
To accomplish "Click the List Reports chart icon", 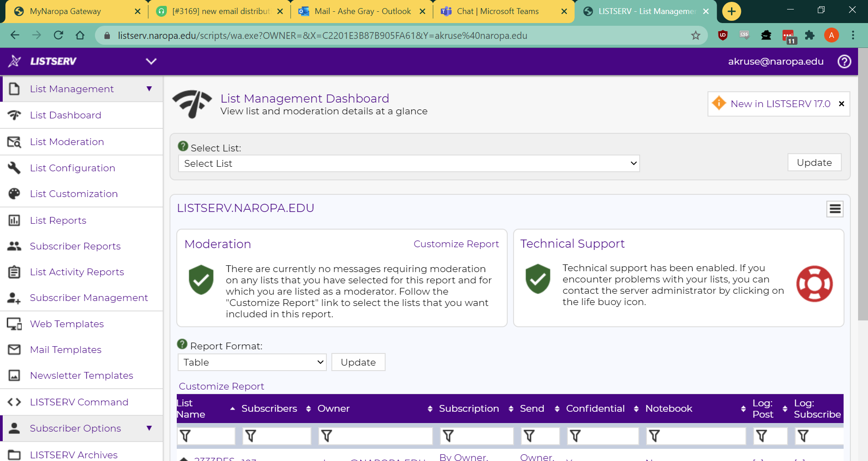I will point(14,220).
